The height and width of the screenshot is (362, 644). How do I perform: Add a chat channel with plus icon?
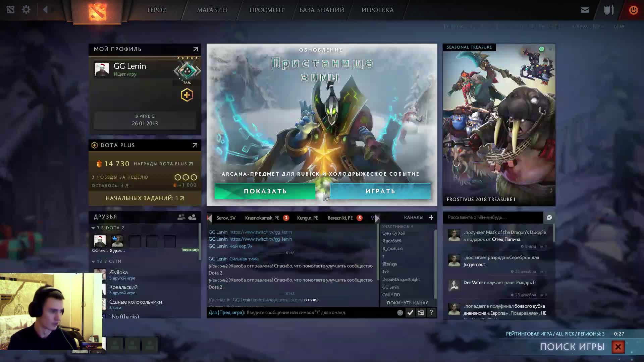(x=431, y=218)
